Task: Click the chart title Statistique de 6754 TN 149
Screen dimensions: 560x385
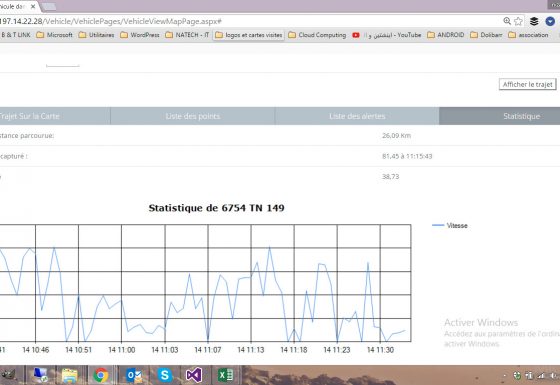Action: point(216,208)
